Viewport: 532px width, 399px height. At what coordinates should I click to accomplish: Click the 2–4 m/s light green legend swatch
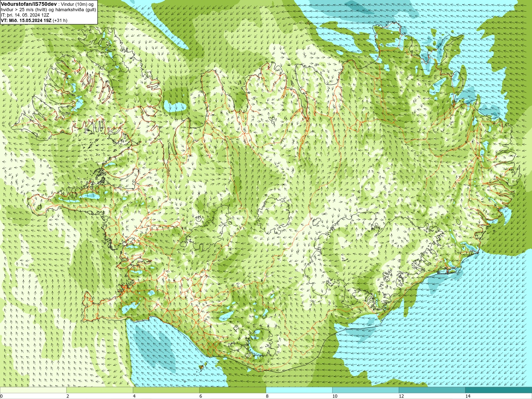100,390
